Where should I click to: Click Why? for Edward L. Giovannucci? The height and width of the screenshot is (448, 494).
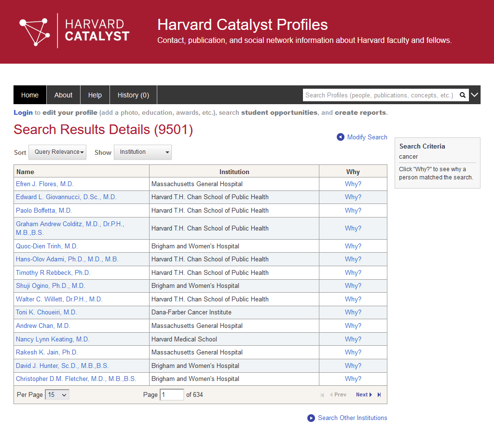(353, 197)
